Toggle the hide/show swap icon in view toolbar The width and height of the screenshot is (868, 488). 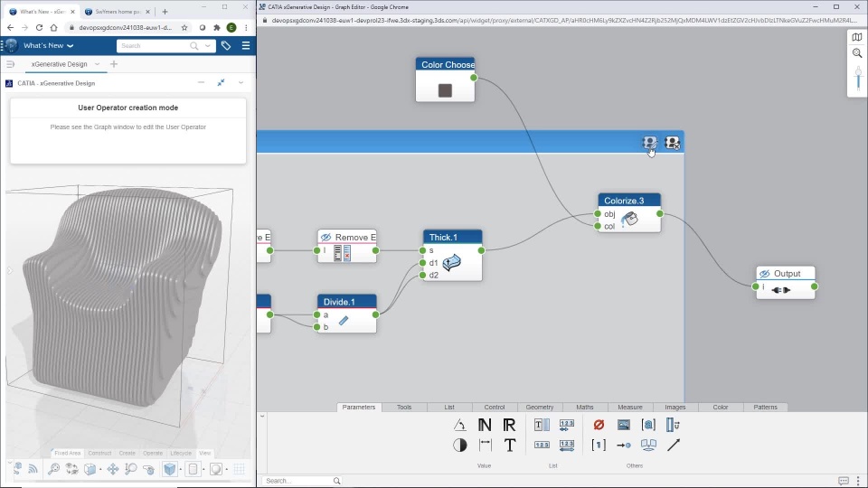pos(71,469)
